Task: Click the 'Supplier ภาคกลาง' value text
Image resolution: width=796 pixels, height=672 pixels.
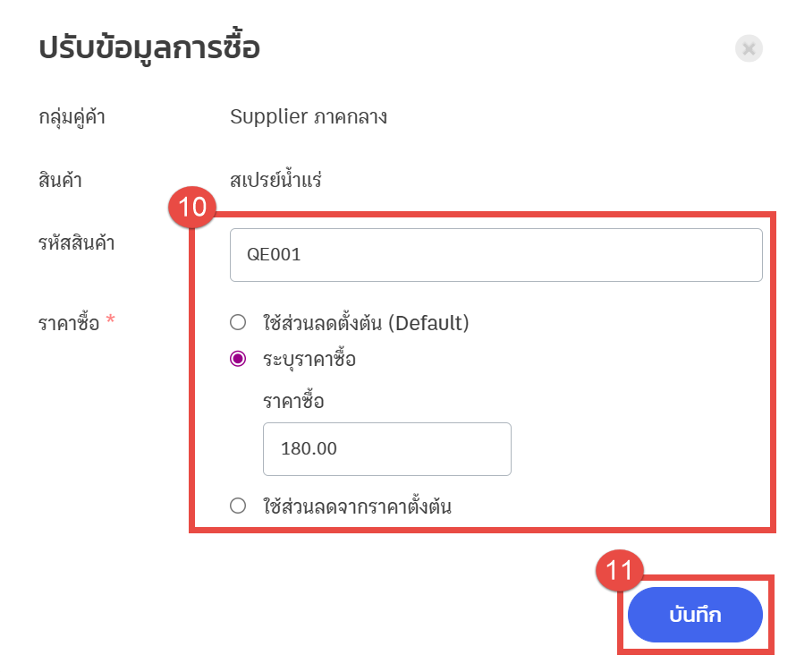Action: (x=309, y=116)
